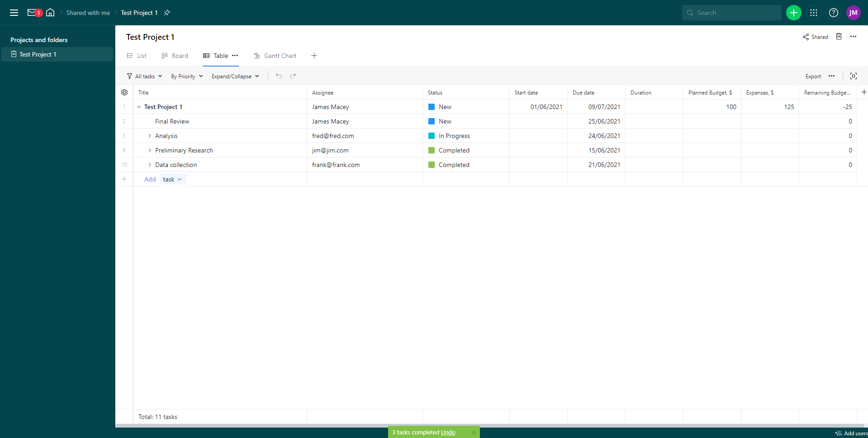Open the Help question mark icon
The height and width of the screenshot is (438, 868).
(834, 13)
